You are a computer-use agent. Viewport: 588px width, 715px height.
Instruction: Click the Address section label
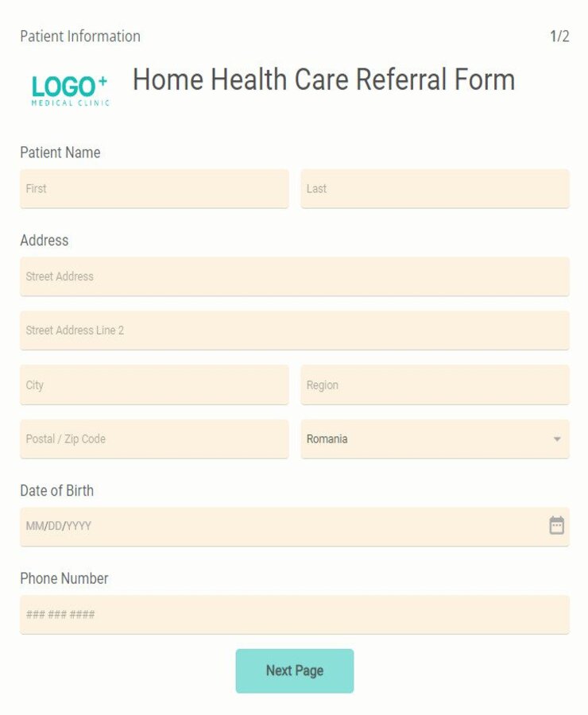pos(44,240)
